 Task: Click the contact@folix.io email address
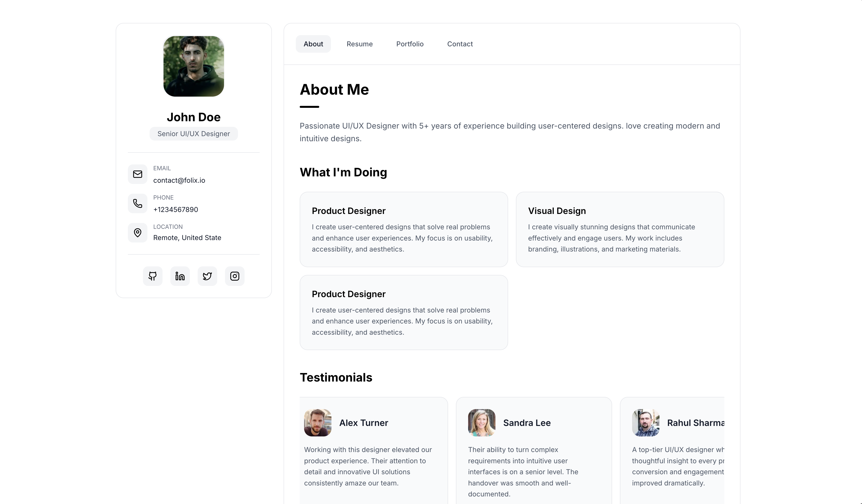point(179,180)
